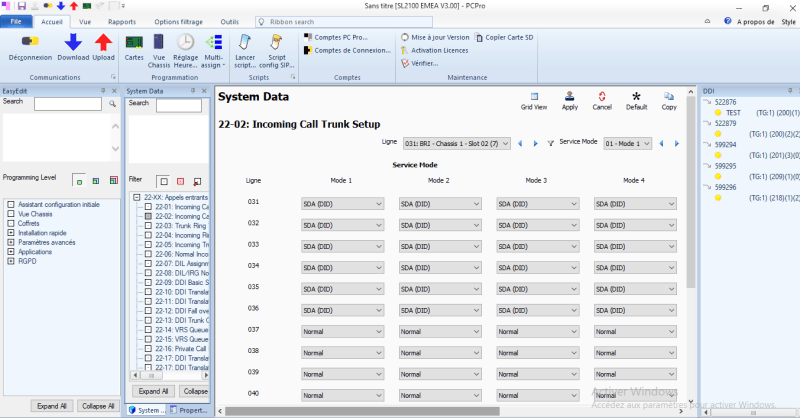The width and height of the screenshot is (800, 418).
Task: Toggle the green Programming Level button
Action: click(79, 181)
